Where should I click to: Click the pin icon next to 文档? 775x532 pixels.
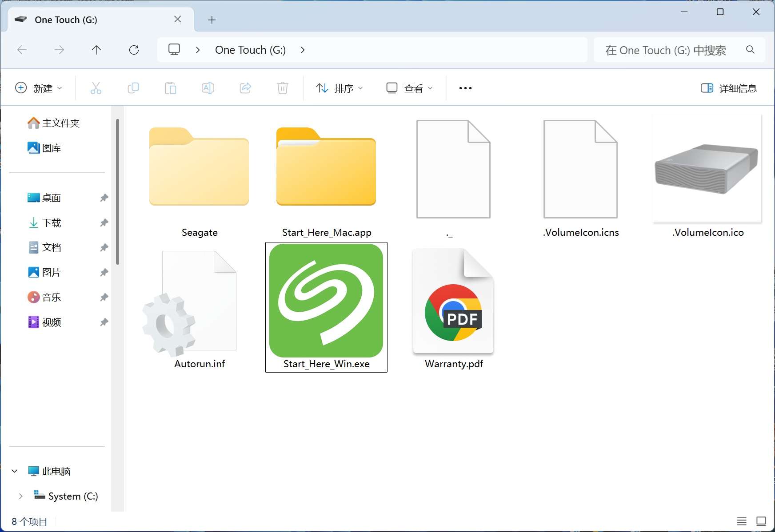click(104, 247)
